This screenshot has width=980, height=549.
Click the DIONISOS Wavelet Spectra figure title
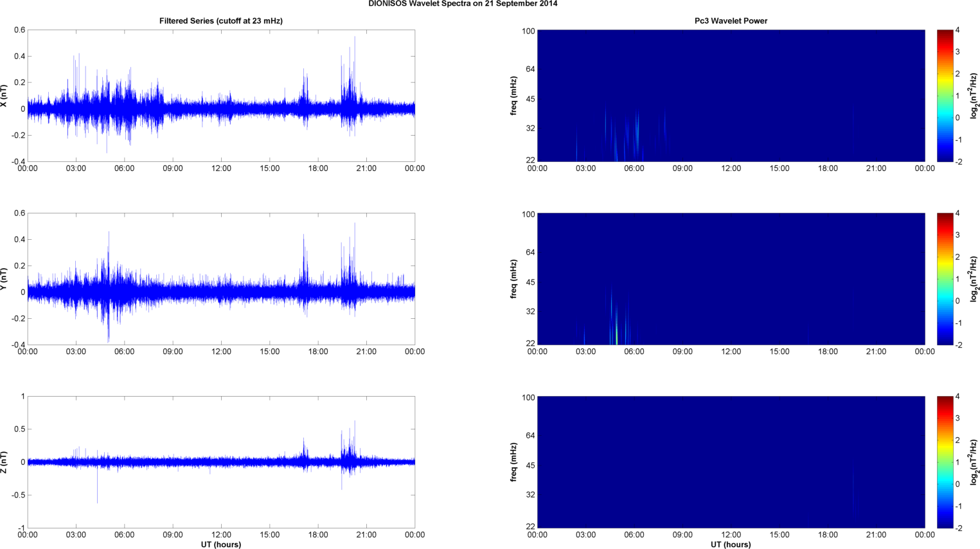(x=463, y=4)
